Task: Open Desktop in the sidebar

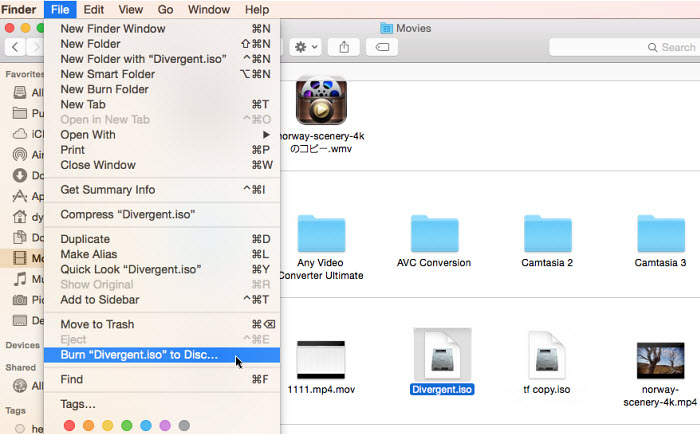Action: point(28,321)
